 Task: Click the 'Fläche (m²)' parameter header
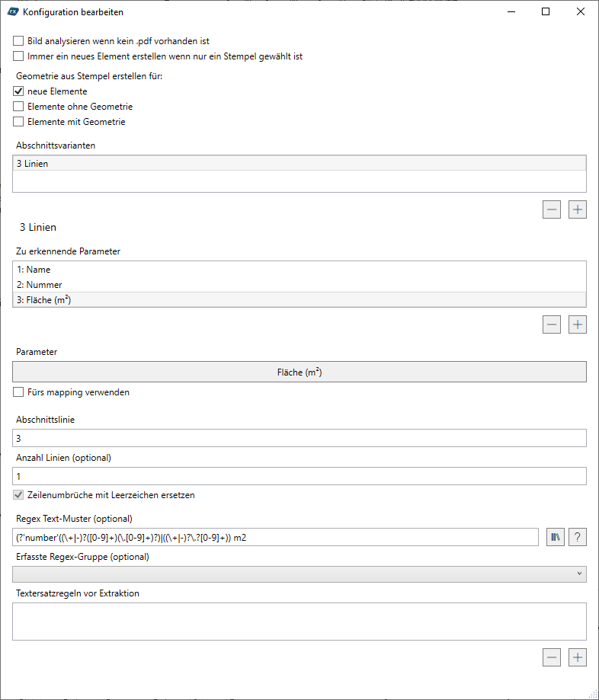click(299, 372)
